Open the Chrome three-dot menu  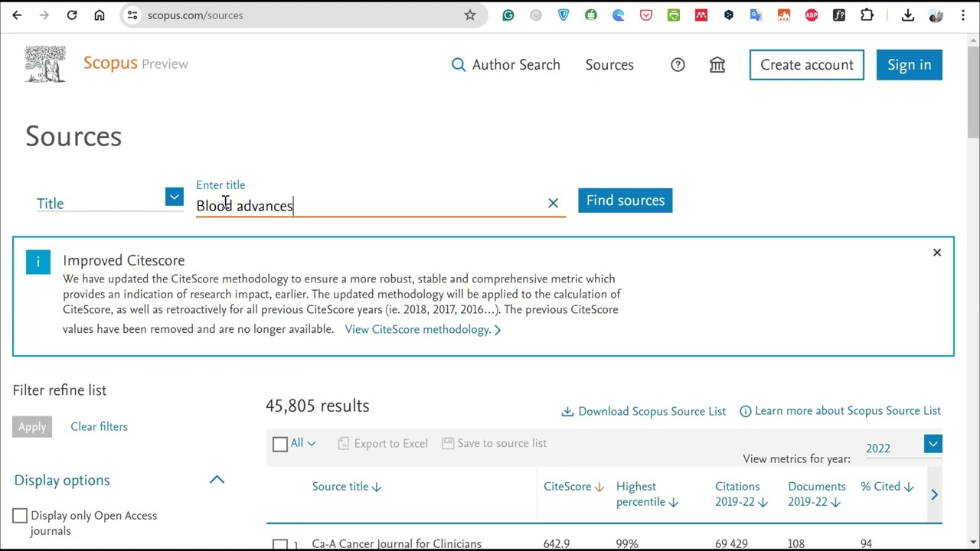point(963,15)
